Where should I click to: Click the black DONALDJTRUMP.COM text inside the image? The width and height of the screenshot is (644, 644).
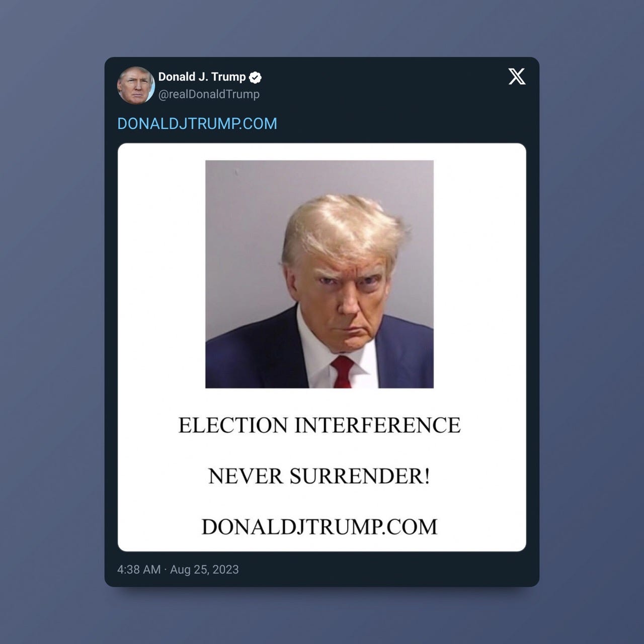coord(319,527)
